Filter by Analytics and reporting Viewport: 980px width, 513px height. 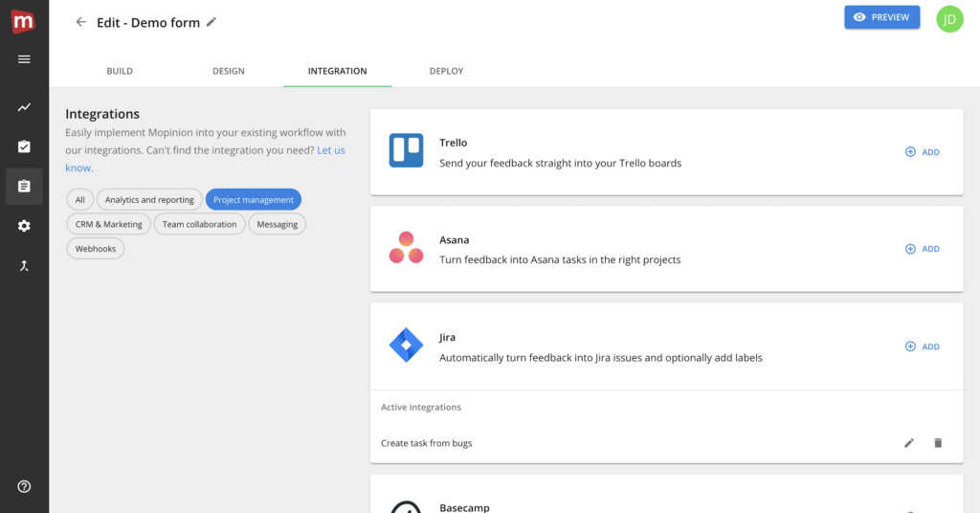[149, 199]
